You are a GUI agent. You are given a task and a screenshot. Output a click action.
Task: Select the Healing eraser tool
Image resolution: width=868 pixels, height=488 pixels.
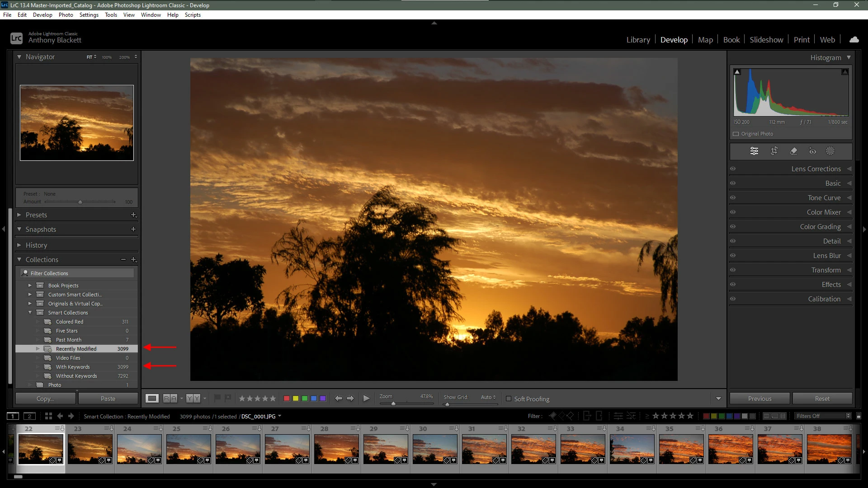pos(793,151)
